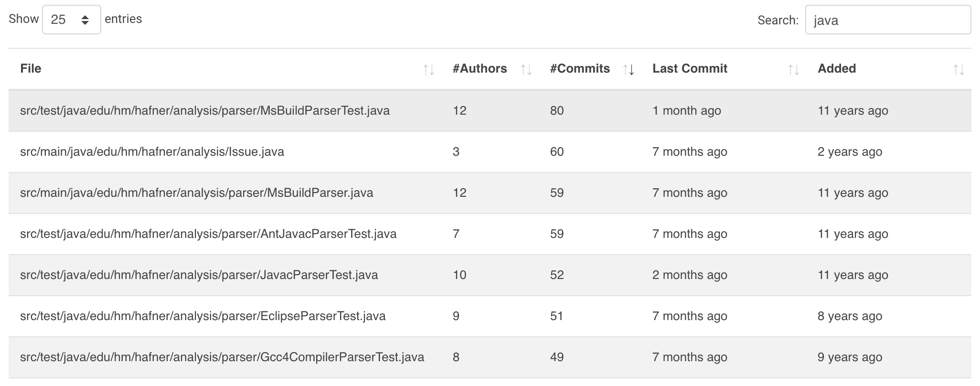
Task: Click the Last Commit sort arrows icon
Action: (793, 70)
